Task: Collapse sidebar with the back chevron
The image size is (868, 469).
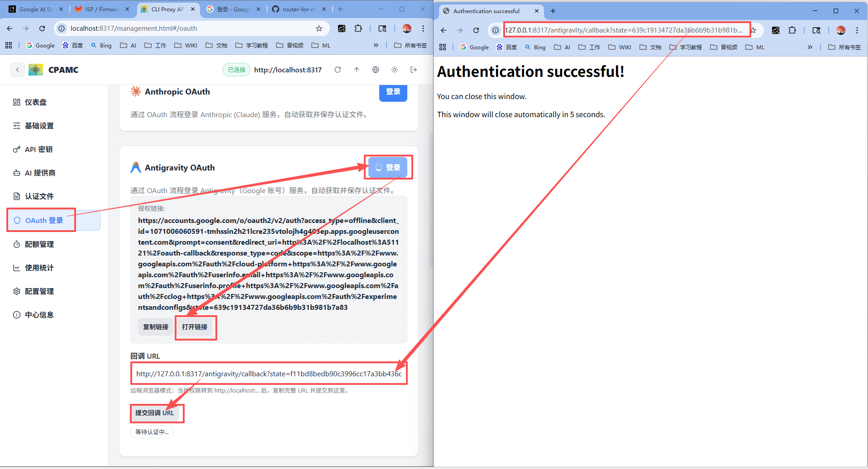Action: 17,70
